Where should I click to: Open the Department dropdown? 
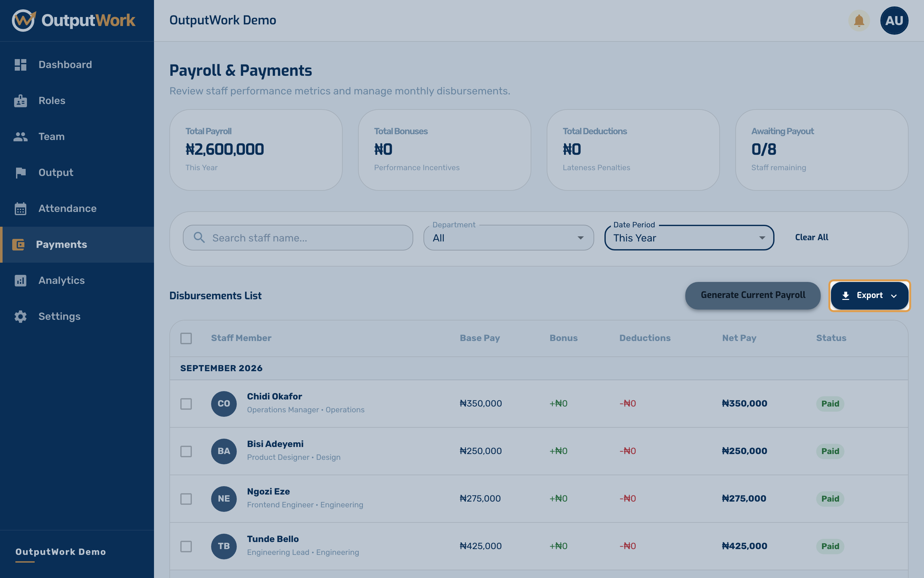(x=509, y=238)
